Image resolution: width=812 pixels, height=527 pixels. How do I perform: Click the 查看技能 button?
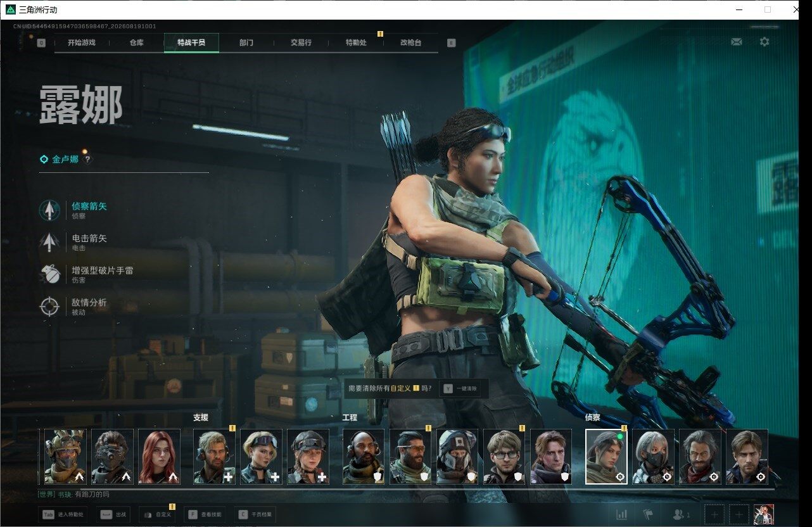tap(206, 514)
